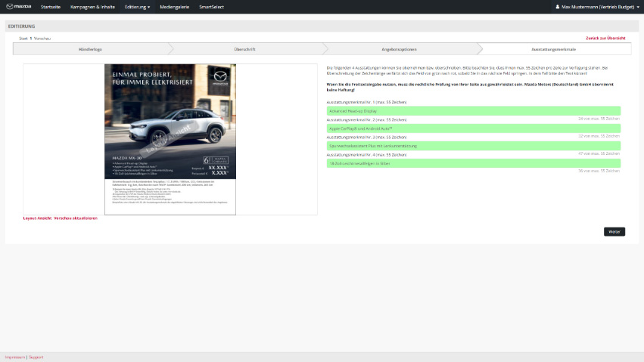This screenshot has width=644, height=362.
Task: Select the Ausstattungsmerkmale step tab
Action: [x=553, y=49]
